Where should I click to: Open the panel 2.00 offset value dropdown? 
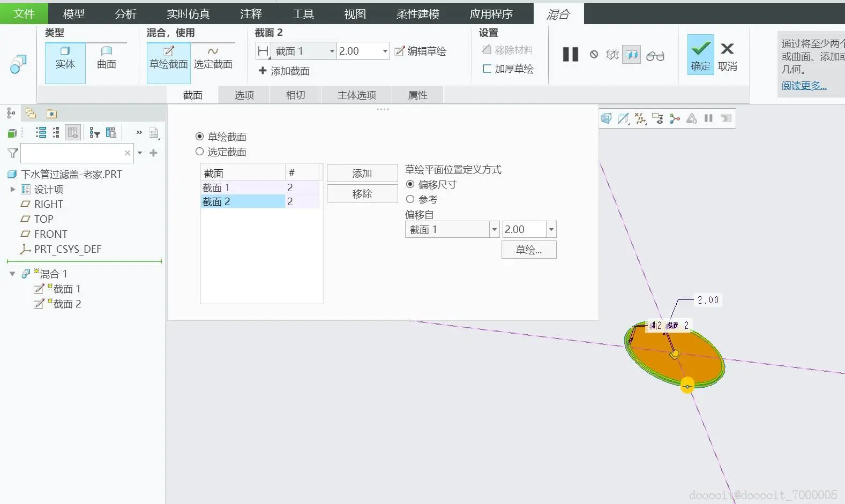[x=551, y=230]
